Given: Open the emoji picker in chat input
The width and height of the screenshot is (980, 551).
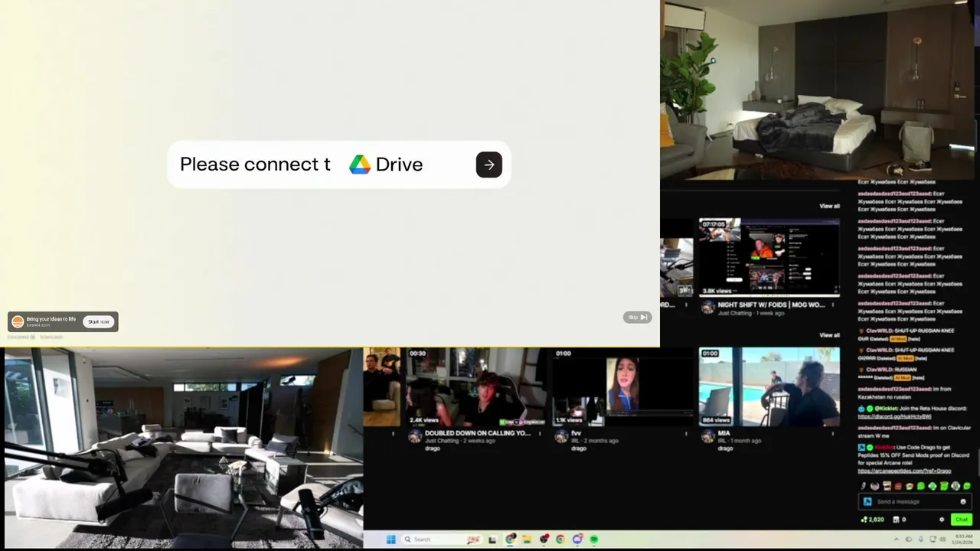Looking at the screenshot, I should [963, 501].
